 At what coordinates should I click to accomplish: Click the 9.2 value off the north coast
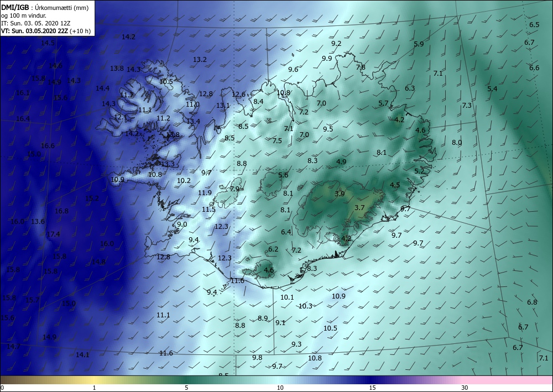[x=336, y=43]
